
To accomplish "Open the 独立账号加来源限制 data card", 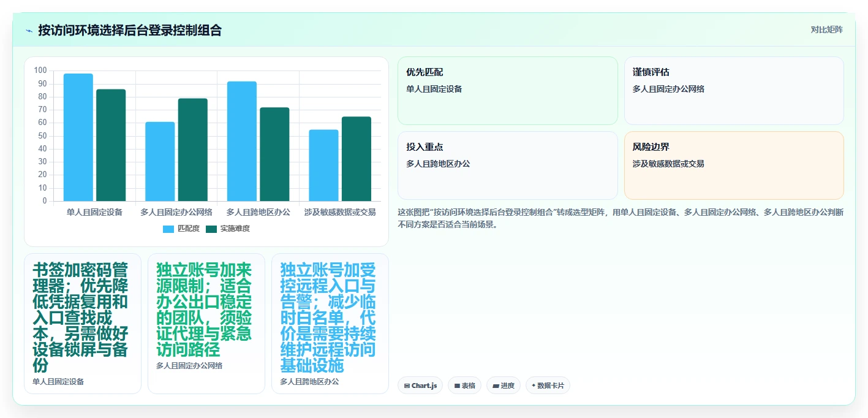I will click(206, 324).
